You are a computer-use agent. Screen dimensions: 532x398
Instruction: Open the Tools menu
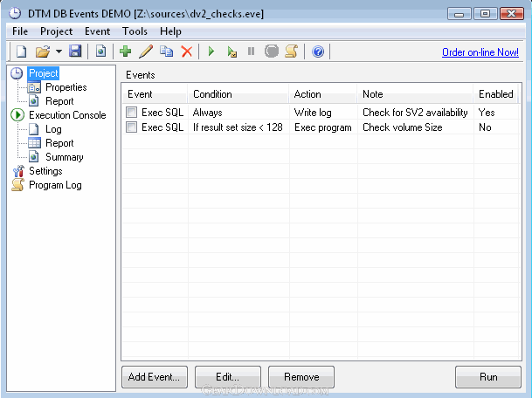click(135, 31)
